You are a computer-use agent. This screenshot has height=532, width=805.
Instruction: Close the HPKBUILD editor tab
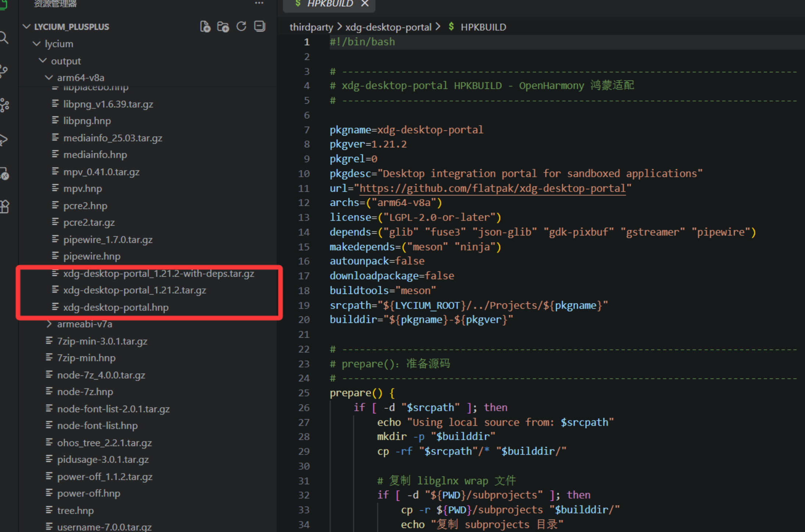coord(365,3)
